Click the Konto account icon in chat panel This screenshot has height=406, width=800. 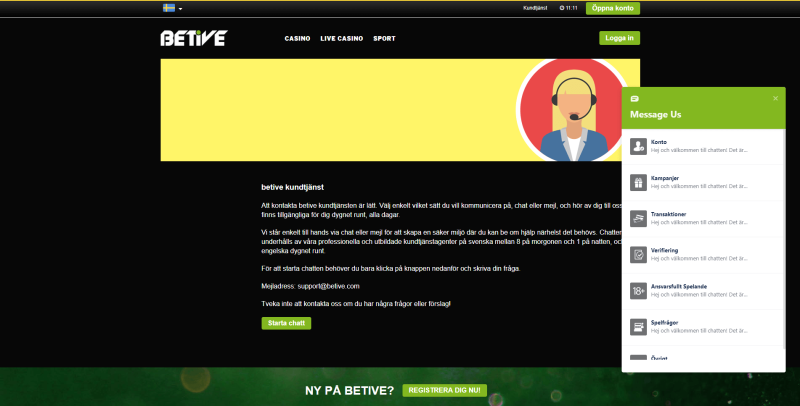point(638,146)
